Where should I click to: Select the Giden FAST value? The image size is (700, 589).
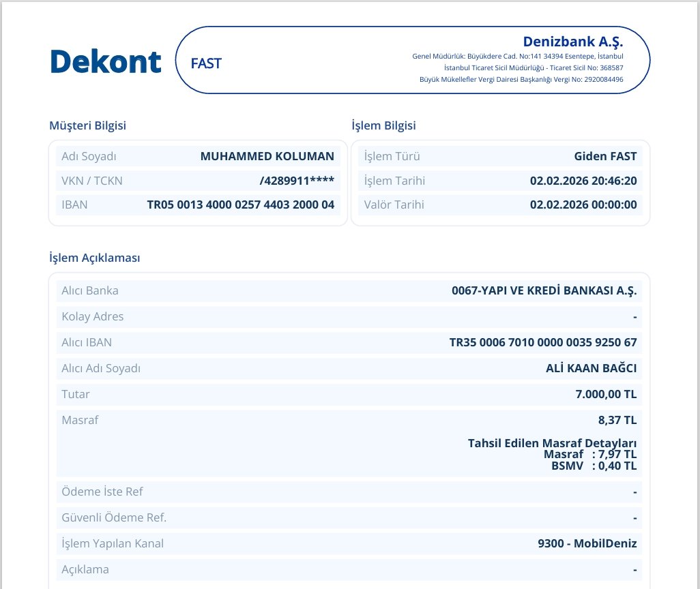coord(605,156)
